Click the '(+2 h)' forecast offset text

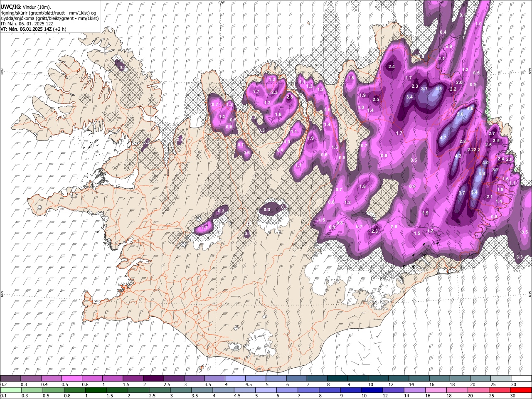59,29
